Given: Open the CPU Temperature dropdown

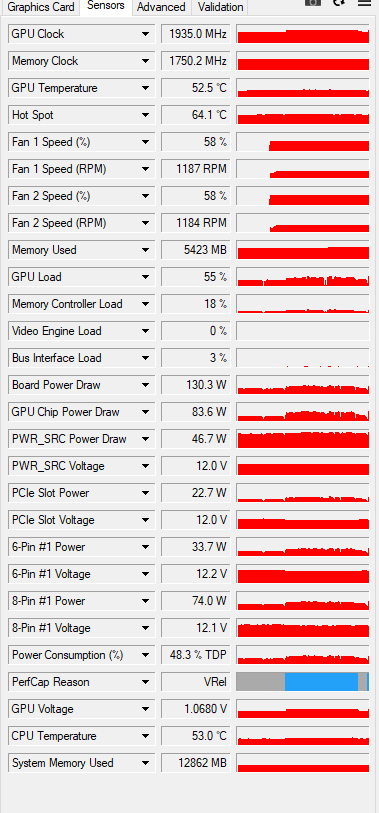Looking at the screenshot, I should (x=145, y=736).
